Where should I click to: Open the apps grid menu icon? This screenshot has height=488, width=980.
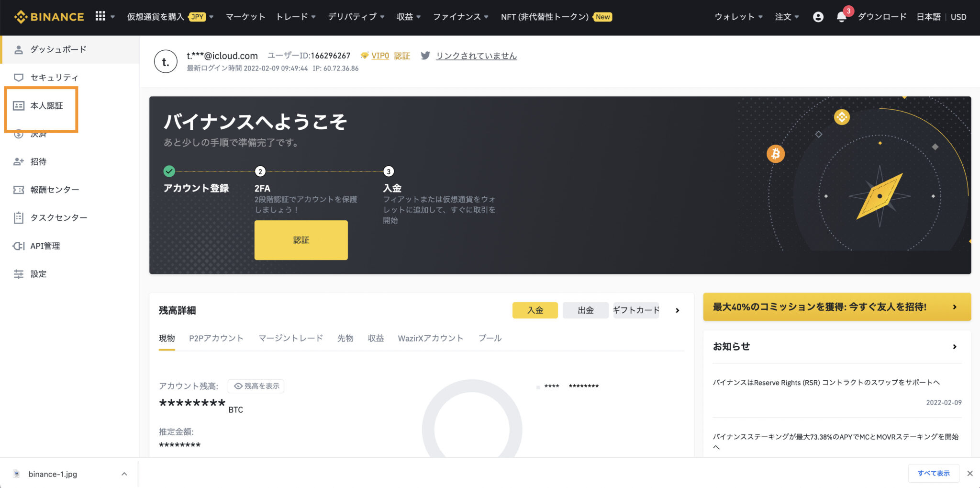click(x=100, y=16)
